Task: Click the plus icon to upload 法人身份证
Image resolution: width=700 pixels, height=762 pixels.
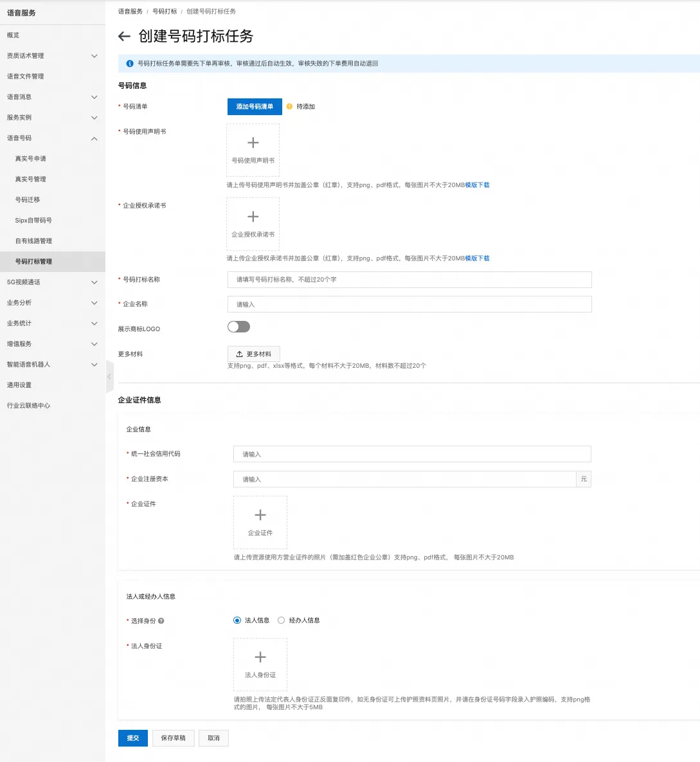Action: click(x=260, y=657)
